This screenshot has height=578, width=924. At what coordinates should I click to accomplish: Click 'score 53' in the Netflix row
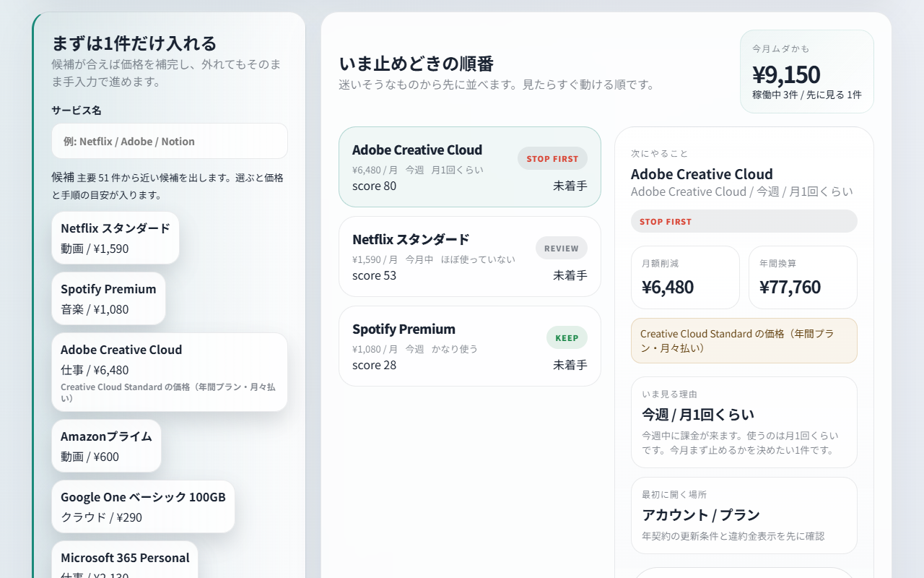pyautogui.click(x=374, y=275)
